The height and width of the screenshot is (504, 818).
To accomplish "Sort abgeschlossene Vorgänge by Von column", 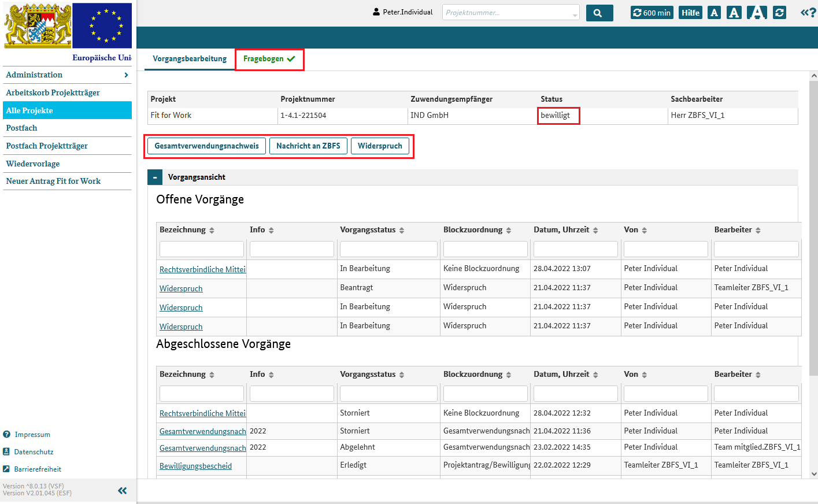I will tap(645, 375).
